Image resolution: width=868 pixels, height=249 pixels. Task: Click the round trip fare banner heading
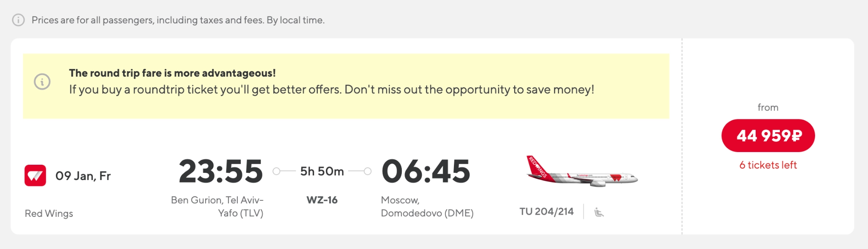coord(172,73)
